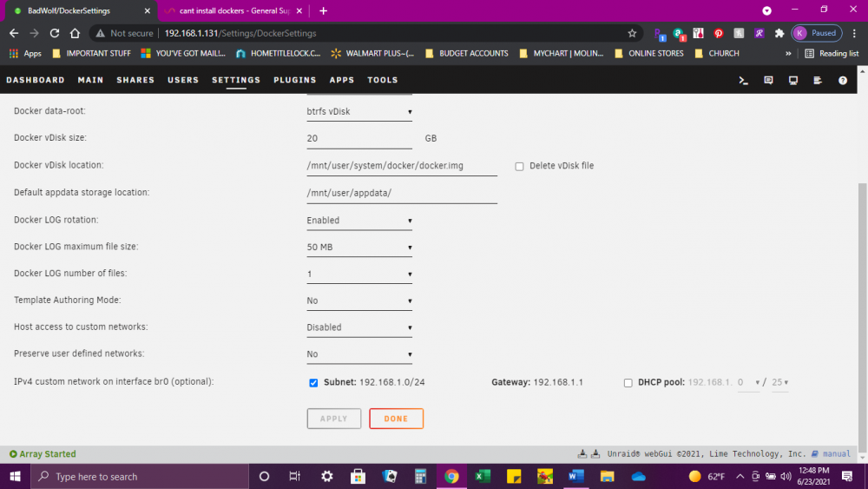Click the default appdata storage location field

[x=402, y=193]
